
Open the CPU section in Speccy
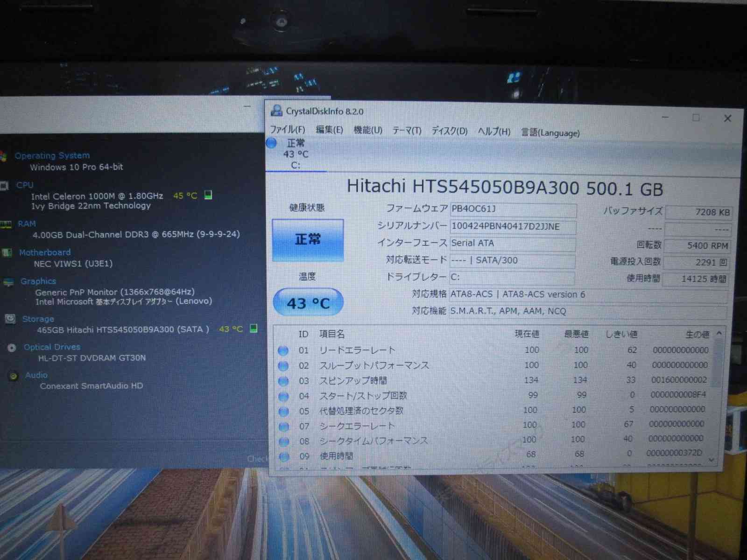click(x=25, y=185)
